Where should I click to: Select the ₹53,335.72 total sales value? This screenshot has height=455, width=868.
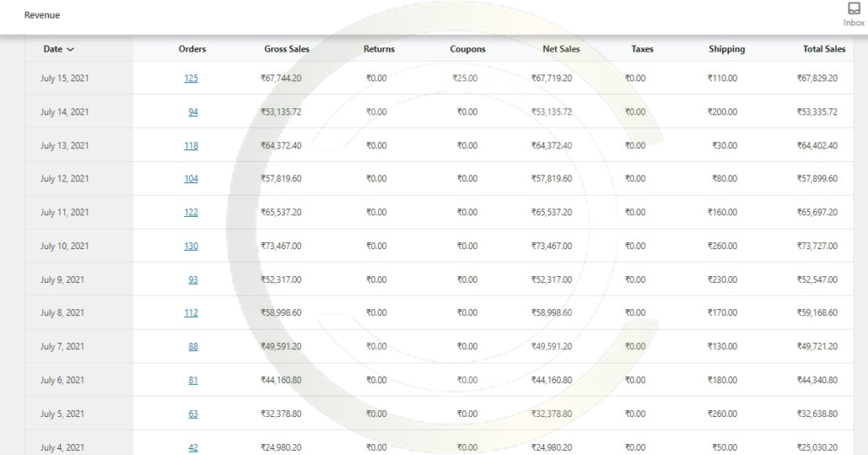coord(817,112)
